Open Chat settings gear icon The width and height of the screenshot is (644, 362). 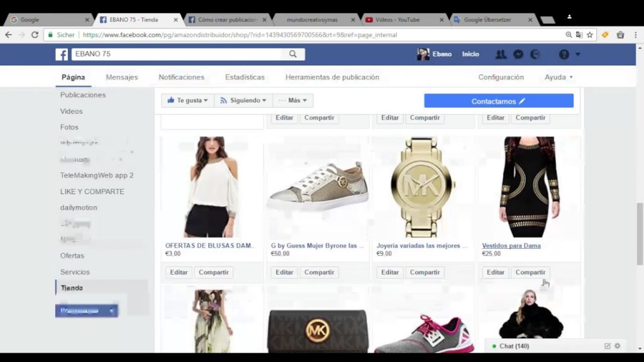(617, 346)
